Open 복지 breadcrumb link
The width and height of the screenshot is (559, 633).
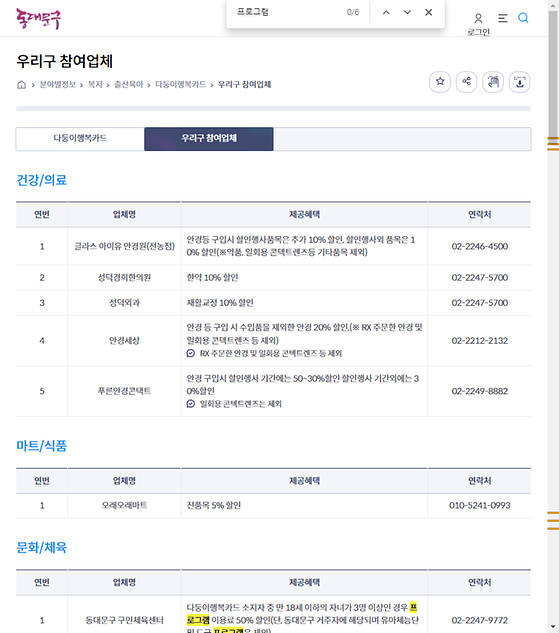tap(95, 84)
